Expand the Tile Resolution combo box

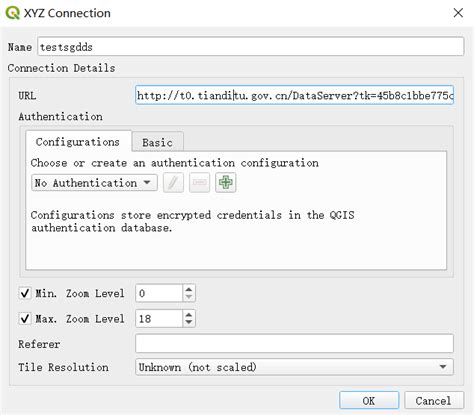tap(294, 367)
